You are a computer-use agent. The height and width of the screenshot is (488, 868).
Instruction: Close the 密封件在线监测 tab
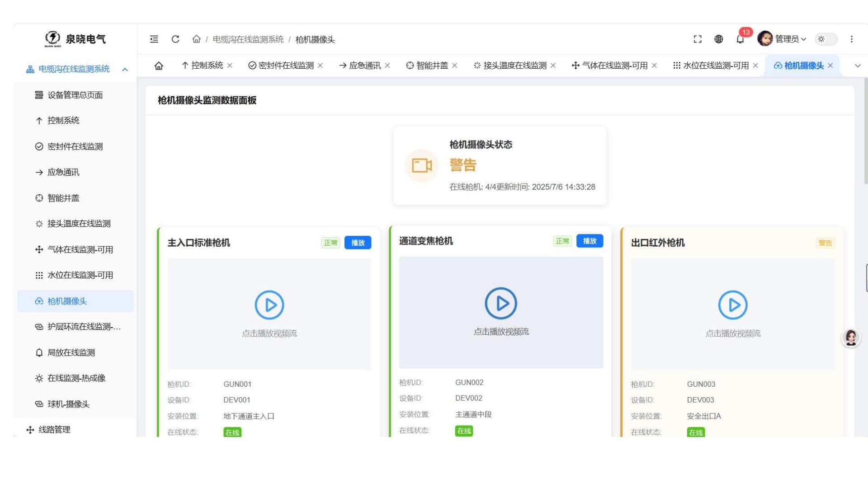(320, 66)
